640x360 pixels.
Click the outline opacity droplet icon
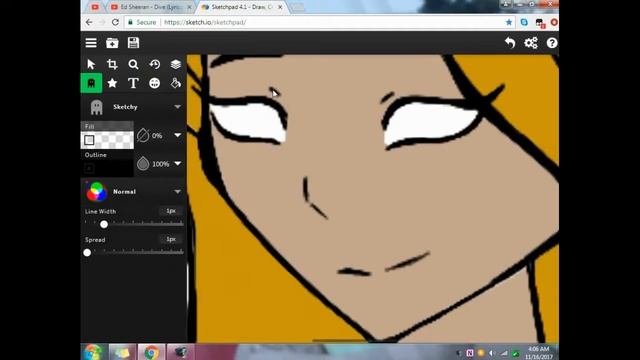tap(143, 164)
